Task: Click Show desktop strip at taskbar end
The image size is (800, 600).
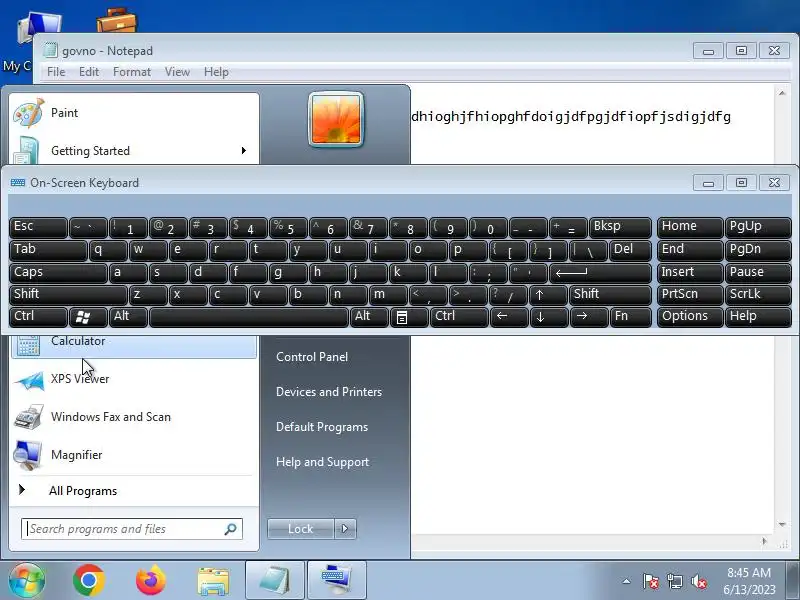Action: (x=792, y=581)
